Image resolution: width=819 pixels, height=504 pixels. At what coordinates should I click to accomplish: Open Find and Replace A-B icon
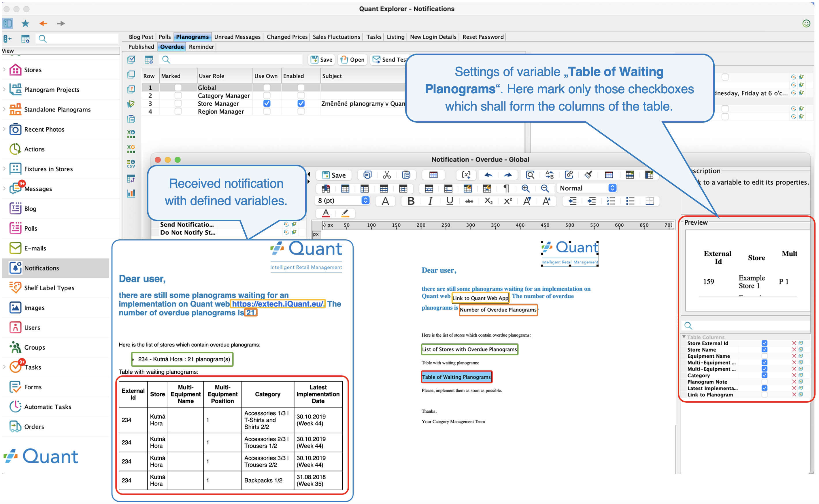tap(550, 175)
